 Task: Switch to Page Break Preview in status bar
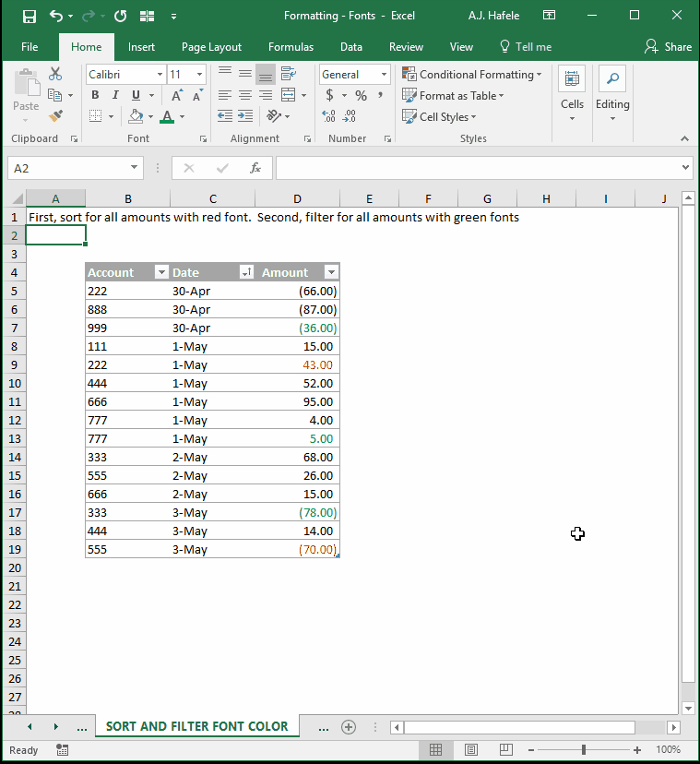click(x=506, y=750)
